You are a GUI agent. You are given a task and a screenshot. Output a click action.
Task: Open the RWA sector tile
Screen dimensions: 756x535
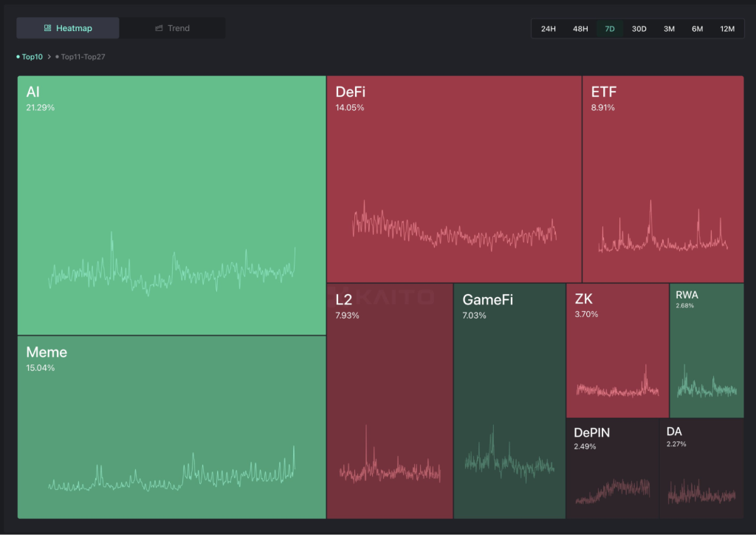(x=707, y=347)
